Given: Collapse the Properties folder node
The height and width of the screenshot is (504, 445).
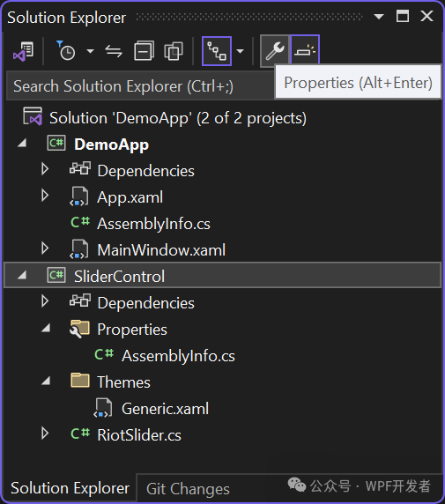Looking at the screenshot, I should click(x=46, y=328).
